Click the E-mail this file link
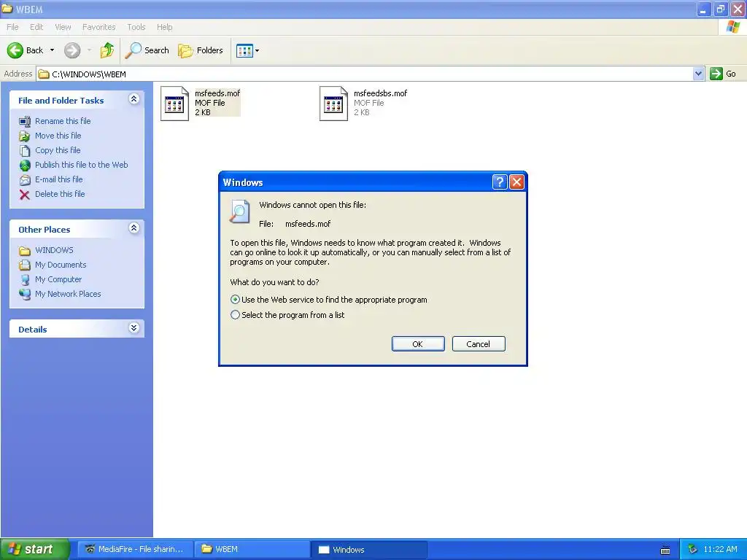The image size is (747, 560). tap(58, 179)
